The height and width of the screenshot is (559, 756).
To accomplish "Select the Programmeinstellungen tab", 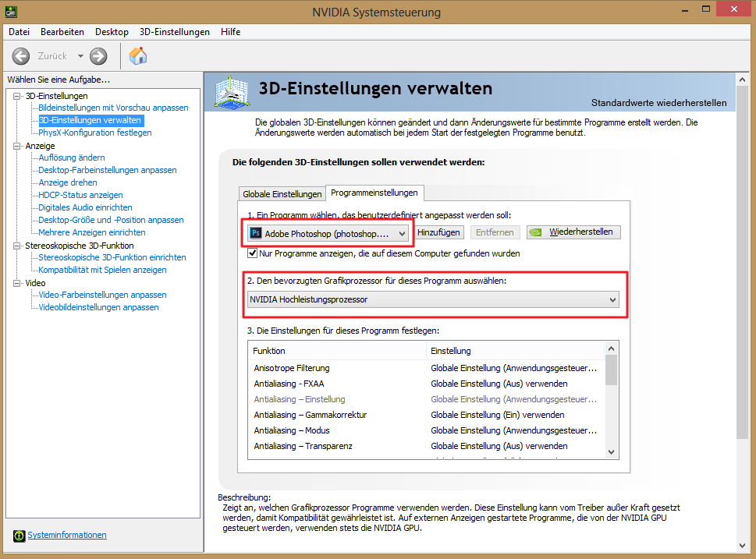I will pos(374,193).
